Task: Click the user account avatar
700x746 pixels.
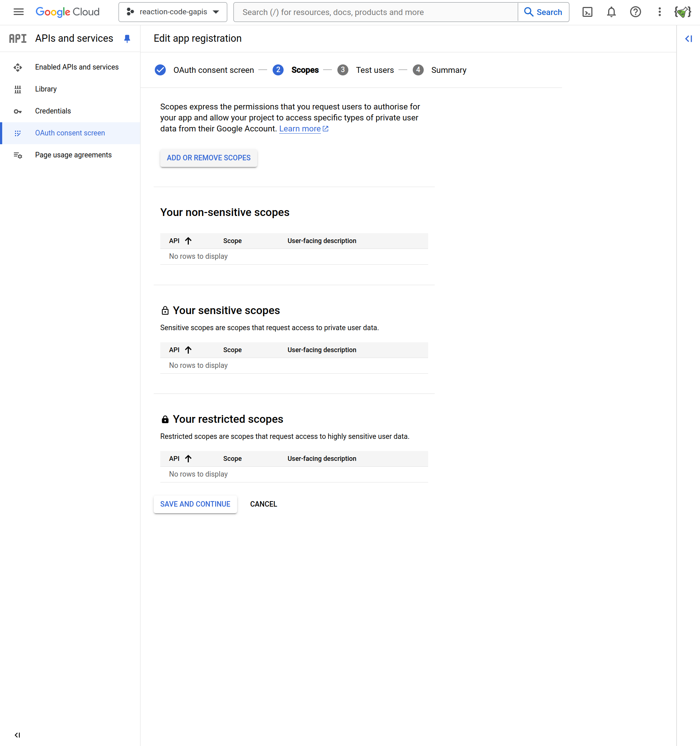Action: pyautogui.click(x=682, y=12)
